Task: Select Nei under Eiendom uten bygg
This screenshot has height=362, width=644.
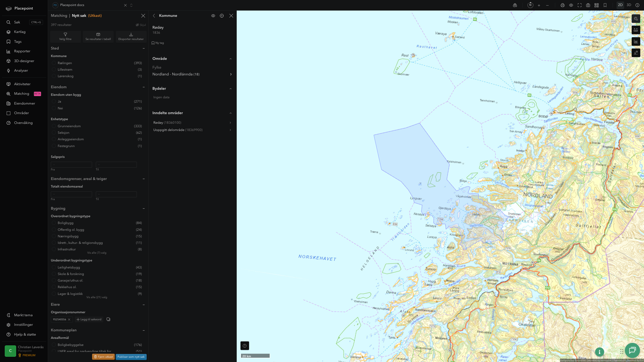Action: [54, 108]
